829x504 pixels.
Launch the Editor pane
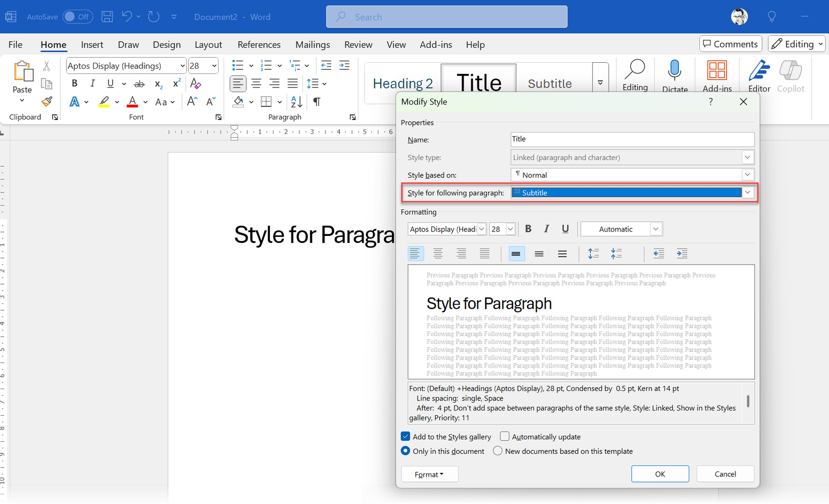coord(759,75)
